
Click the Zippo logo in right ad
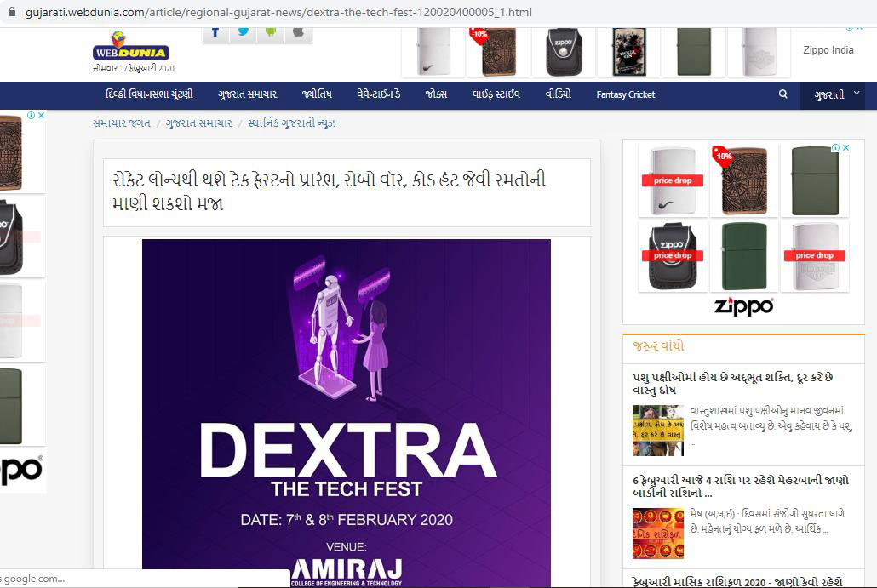[743, 306]
